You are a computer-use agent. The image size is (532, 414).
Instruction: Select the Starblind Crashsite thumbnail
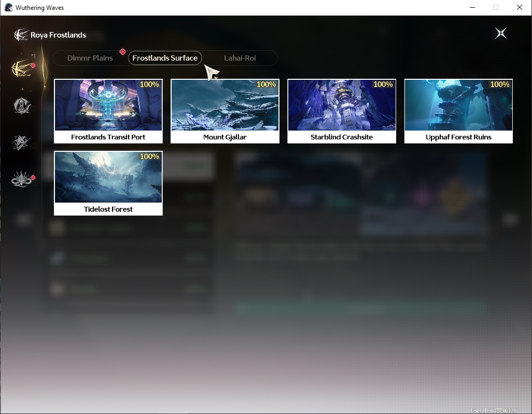coord(342,105)
